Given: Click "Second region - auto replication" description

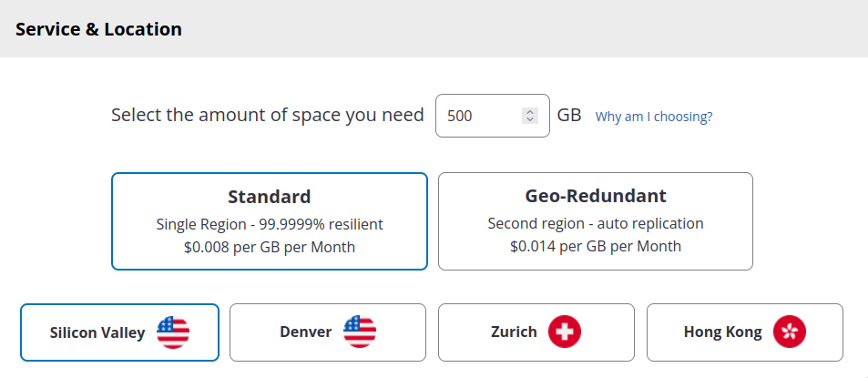Looking at the screenshot, I should [x=596, y=223].
